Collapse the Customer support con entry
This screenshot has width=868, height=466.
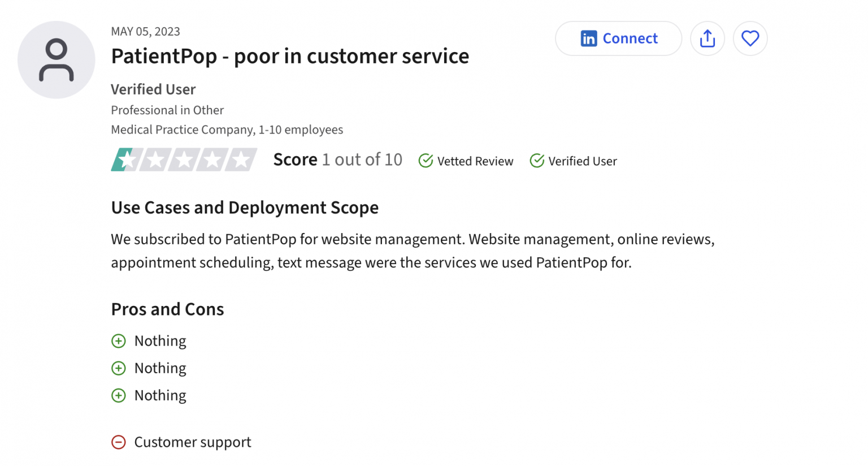click(x=192, y=442)
